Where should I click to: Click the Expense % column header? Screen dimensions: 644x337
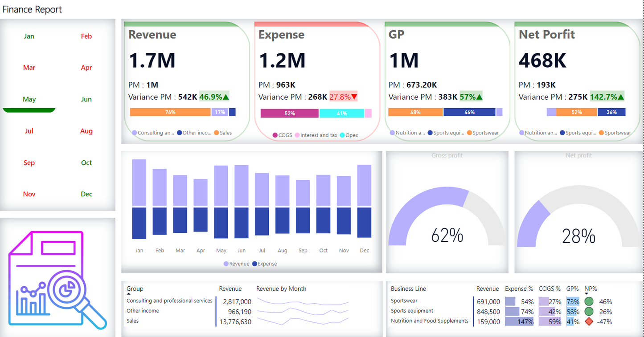519,288
